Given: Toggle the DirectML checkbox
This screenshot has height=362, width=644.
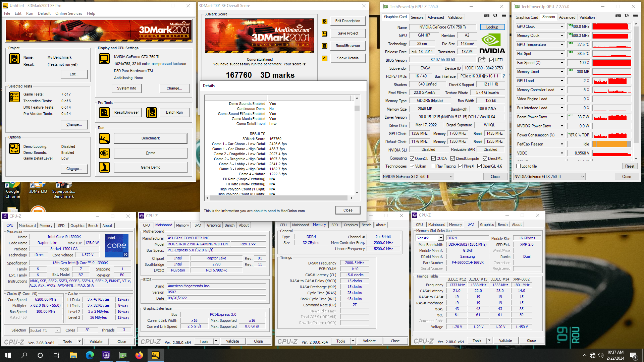Looking at the screenshot, I should 485,159.
